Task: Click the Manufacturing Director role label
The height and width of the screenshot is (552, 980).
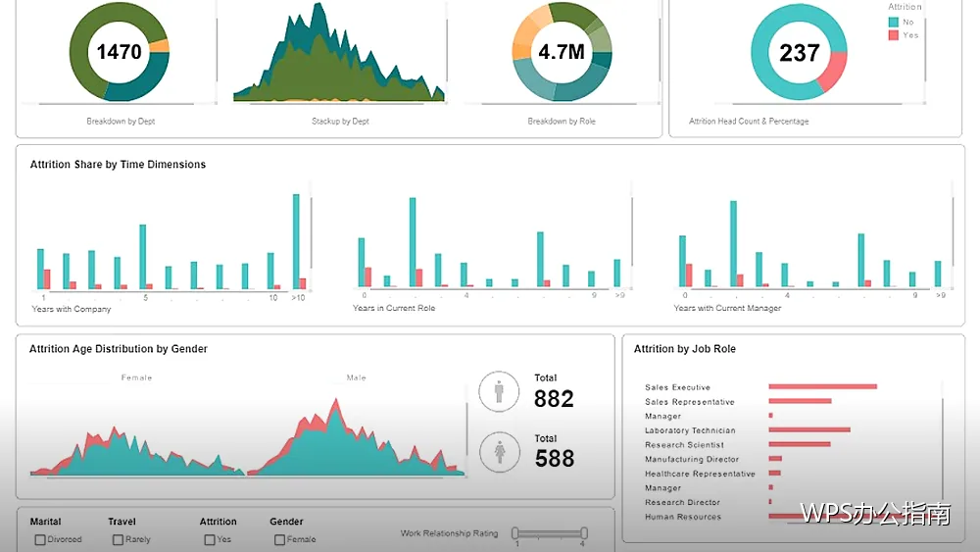Action: click(x=692, y=460)
